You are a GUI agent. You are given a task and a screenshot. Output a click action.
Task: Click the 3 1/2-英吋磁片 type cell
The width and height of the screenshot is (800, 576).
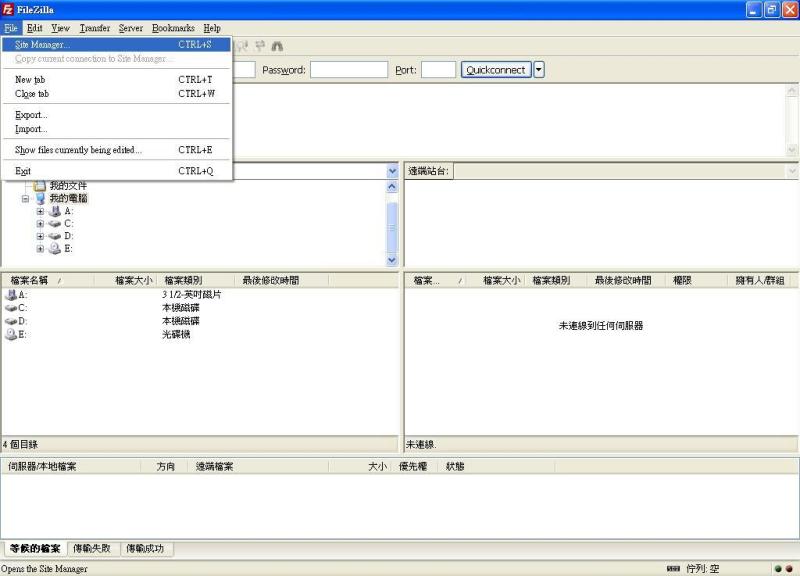click(192, 294)
